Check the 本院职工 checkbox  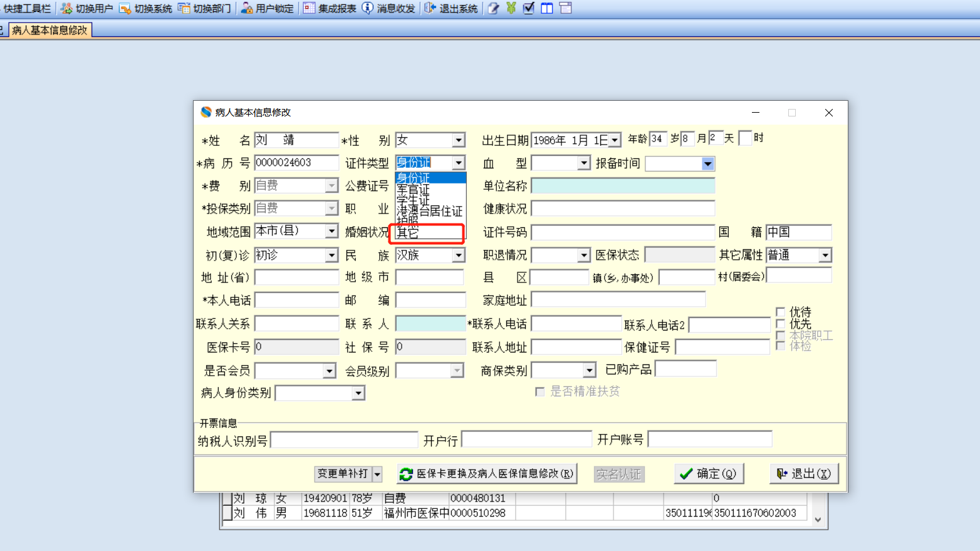pos(780,336)
